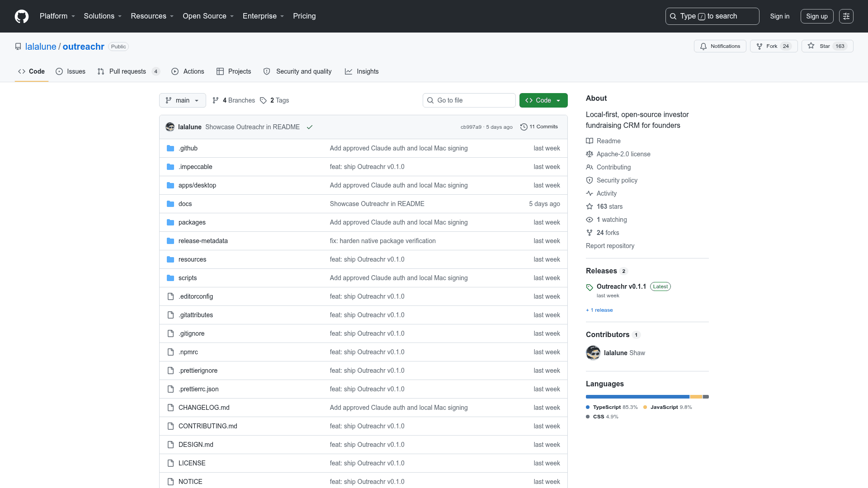Click the TypeScript segment of language bar

pos(637,397)
